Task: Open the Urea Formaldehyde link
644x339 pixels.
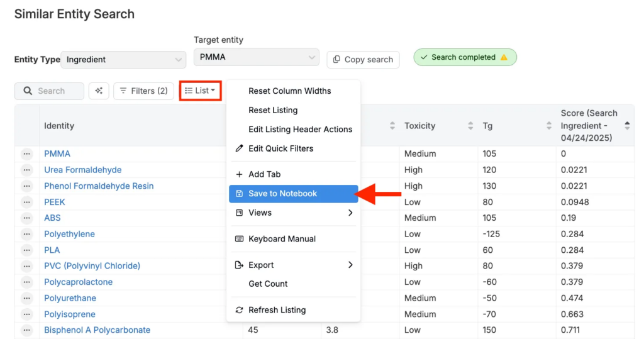Action: click(82, 170)
